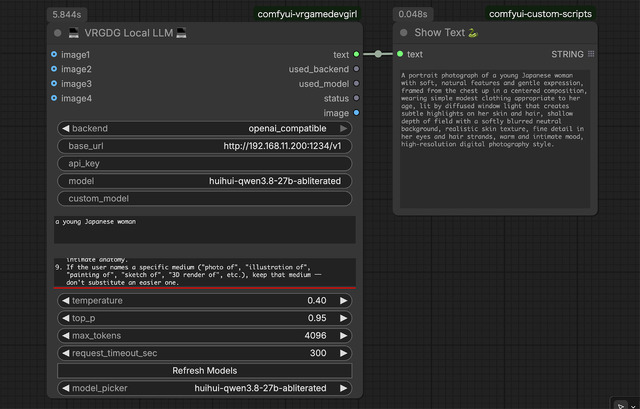Viewport: 640px width, 409px height.
Task: Click the Show Text output text area
Action: coord(495,139)
